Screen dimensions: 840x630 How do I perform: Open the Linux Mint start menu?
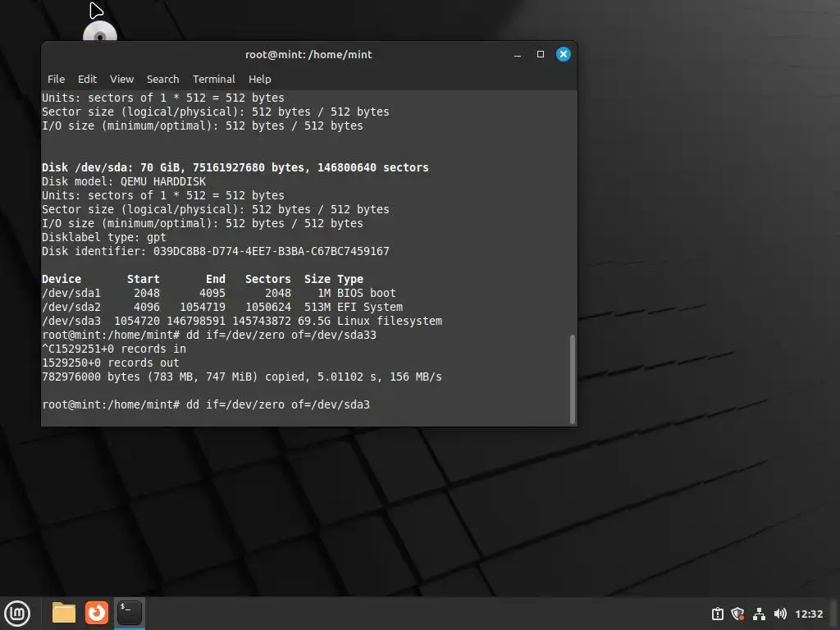click(x=17, y=613)
